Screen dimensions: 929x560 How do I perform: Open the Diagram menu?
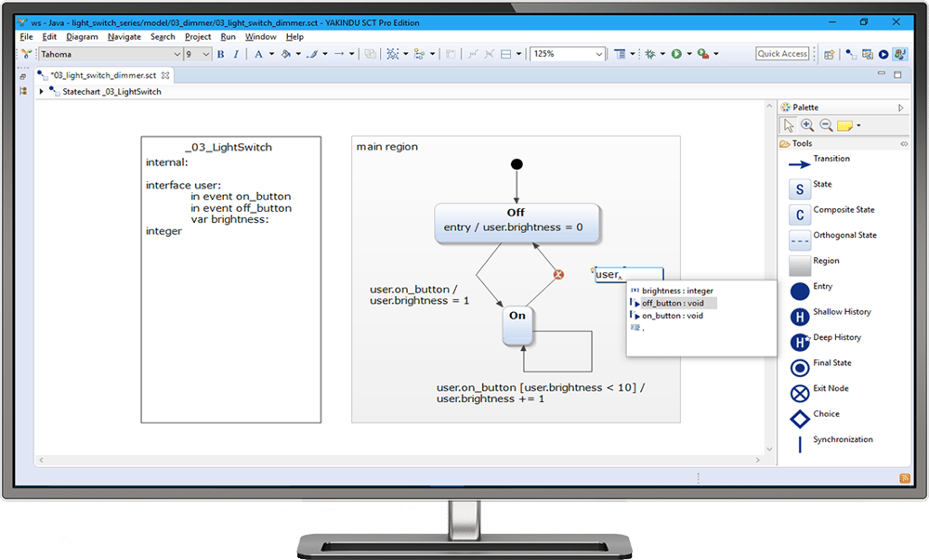[x=82, y=37]
